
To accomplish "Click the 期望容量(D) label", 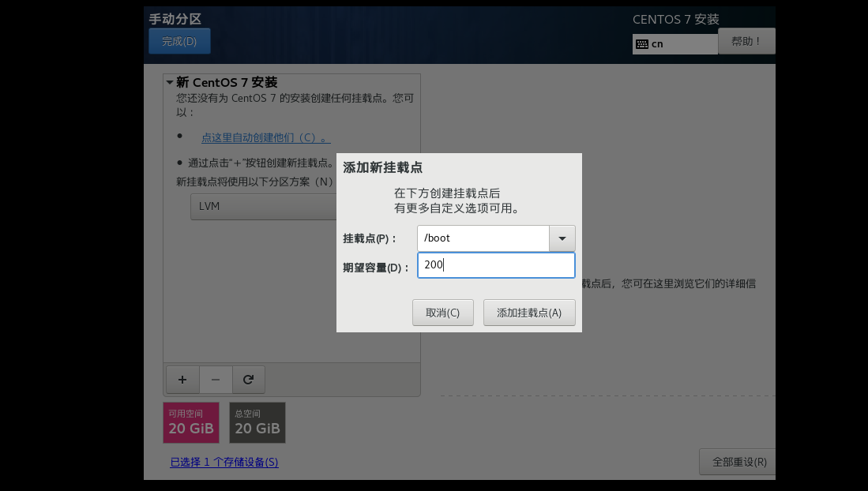I will [375, 268].
